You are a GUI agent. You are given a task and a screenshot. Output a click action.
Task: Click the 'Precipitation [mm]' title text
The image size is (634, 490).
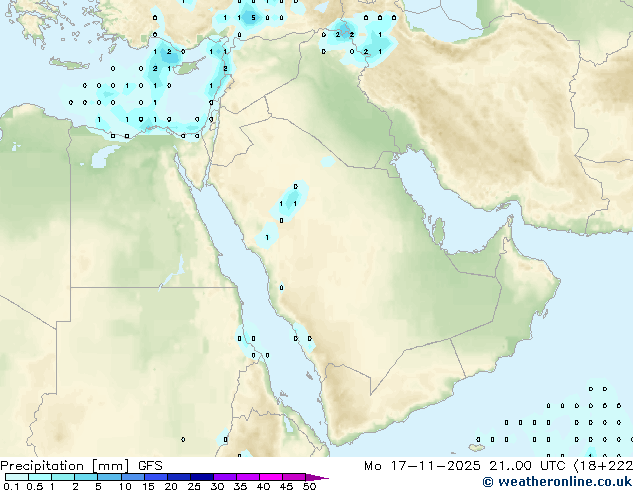65,466
